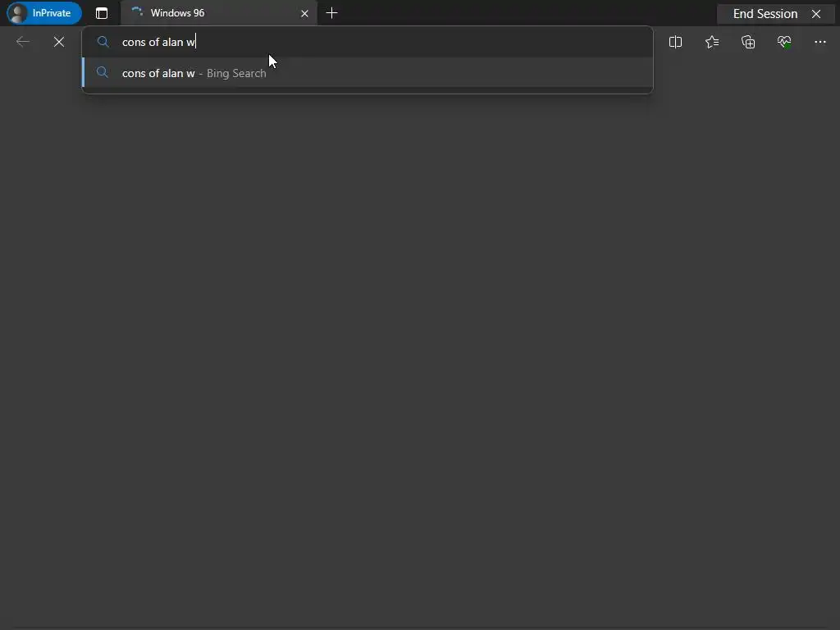Open Settings and more ellipsis menu

pyautogui.click(x=820, y=42)
